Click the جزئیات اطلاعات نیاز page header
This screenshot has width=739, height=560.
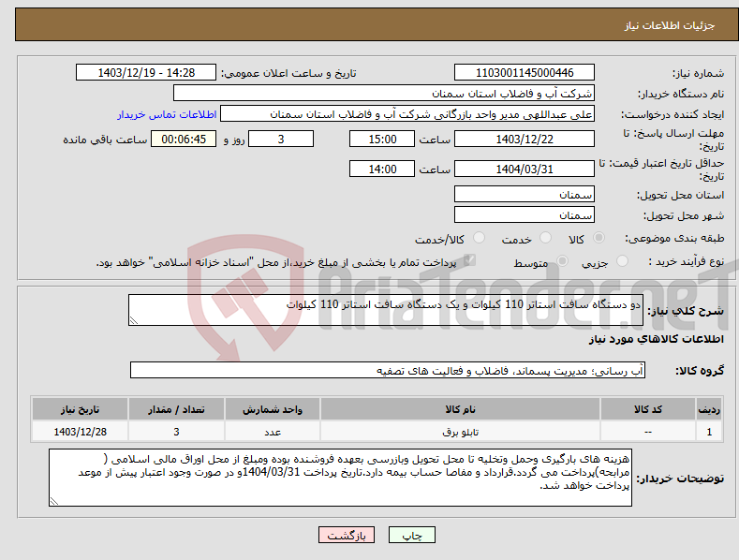pyautogui.click(x=670, y=25)
